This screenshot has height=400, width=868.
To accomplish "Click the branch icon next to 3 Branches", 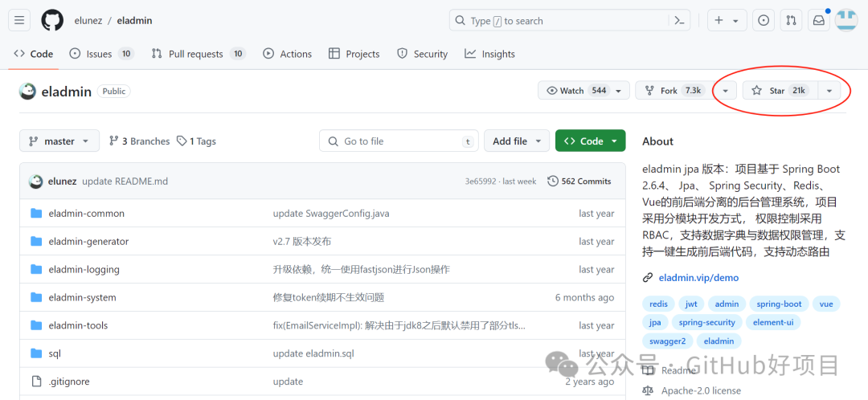I will pyautogui.click(x=114, y=141).
